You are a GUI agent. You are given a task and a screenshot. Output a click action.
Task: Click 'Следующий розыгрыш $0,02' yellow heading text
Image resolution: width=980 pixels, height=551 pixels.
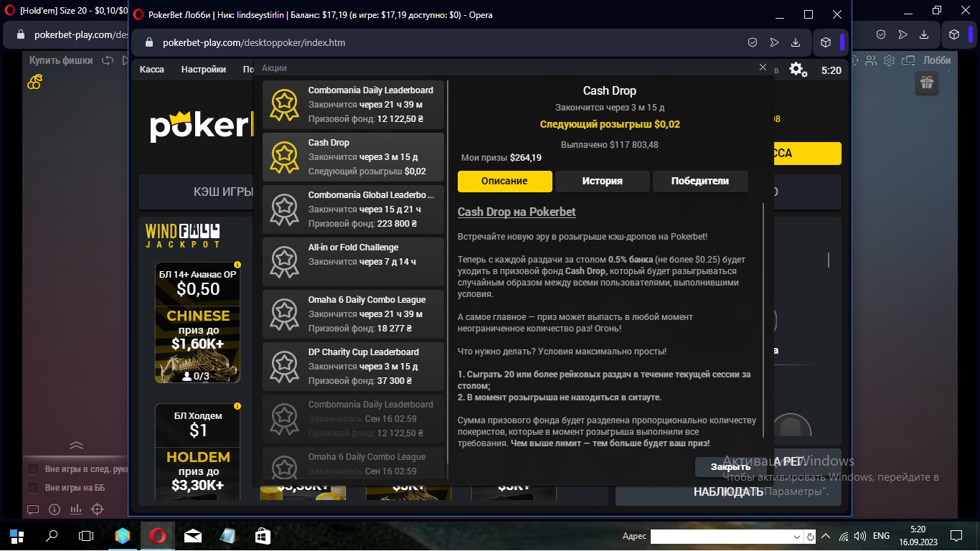coord(610,125)
